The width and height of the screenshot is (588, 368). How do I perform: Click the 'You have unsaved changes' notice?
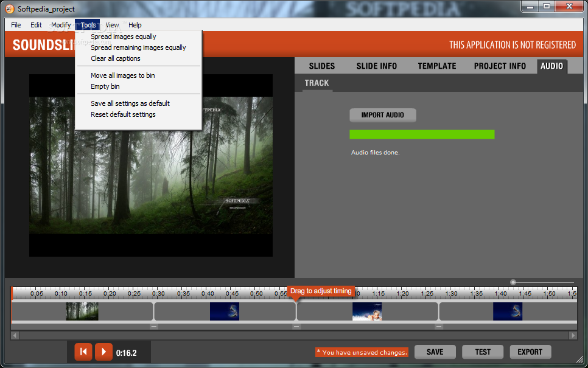[362, 352]
